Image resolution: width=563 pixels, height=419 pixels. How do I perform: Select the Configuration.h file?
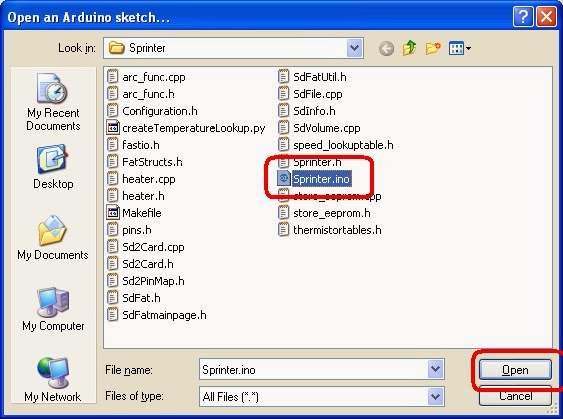[152, 111]
